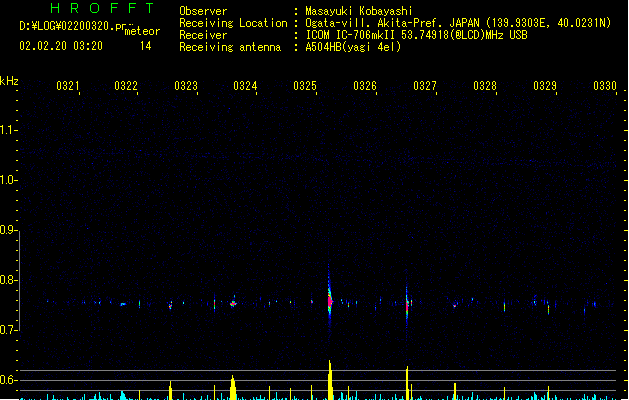Click the 'Receiving Location' label
The image size is (629, 400).
click(x=233, y=23)
